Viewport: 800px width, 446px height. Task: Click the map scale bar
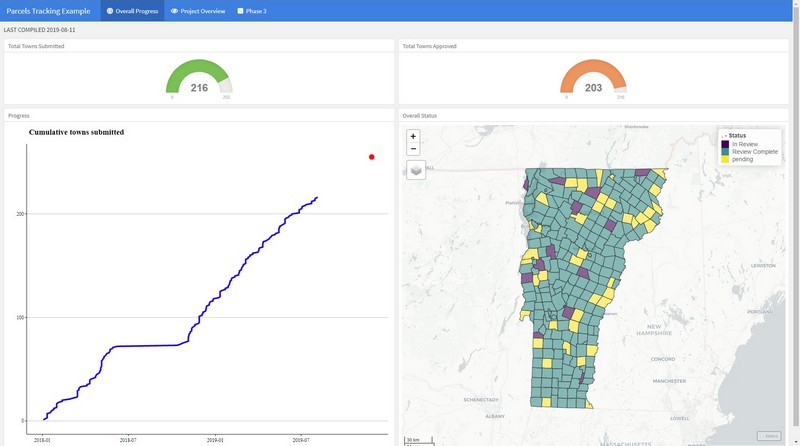click(x=412, y=439)
